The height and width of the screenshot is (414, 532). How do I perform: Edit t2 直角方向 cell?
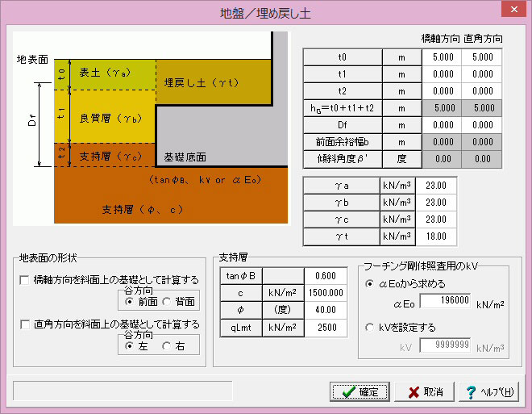pos(481,91)
